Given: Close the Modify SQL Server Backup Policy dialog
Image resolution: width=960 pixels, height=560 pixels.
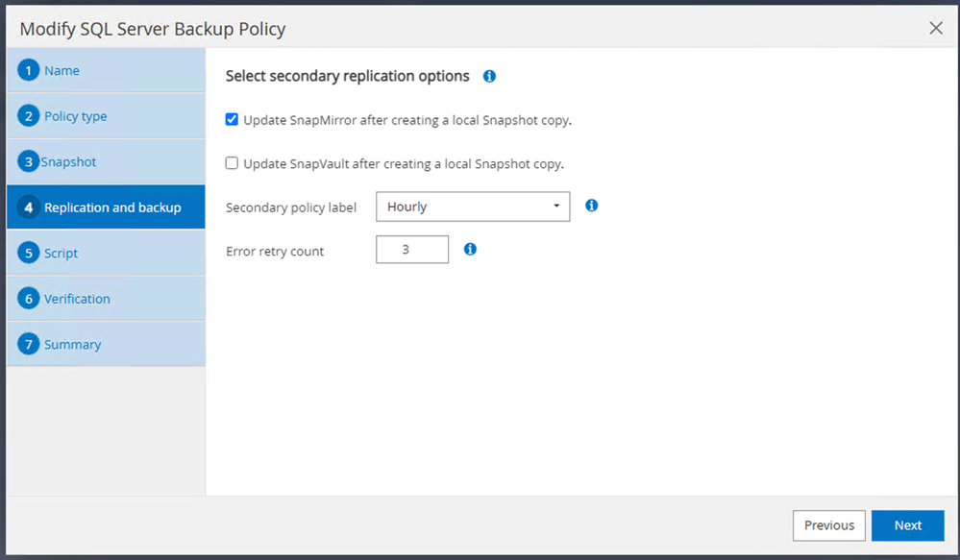Looking at the screenshot, I should (x=936, y=29).
